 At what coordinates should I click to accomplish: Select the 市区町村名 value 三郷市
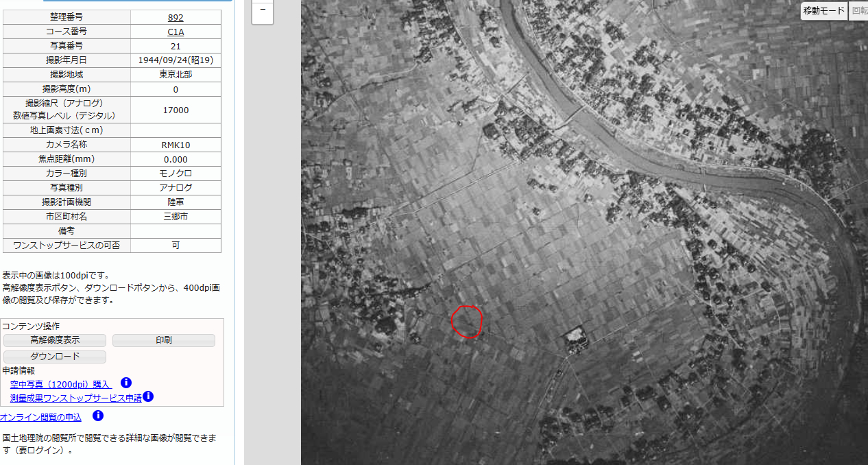click(x=176, y=217)
